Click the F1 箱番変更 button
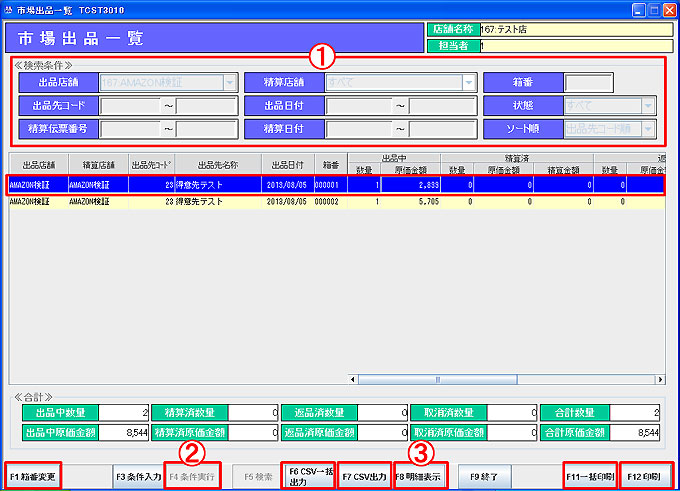The height and width of the screenshot is (491, 680). [x=32, y=475]
